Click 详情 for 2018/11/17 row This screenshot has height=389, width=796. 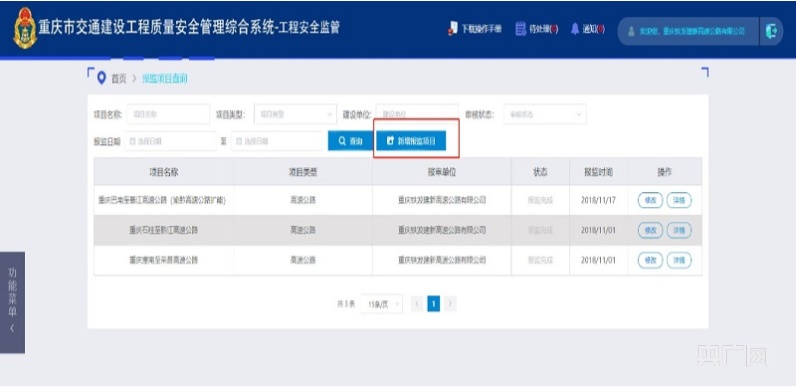(679, 200)
